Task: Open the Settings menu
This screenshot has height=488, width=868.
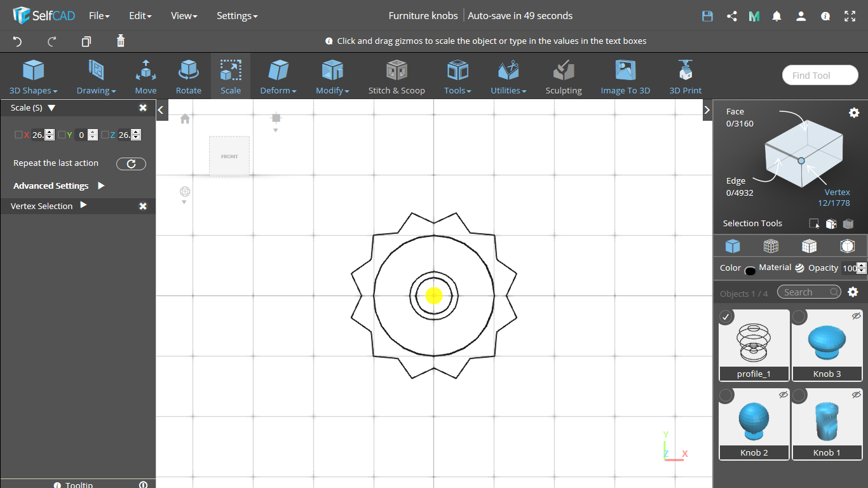Action: point(237,16)
